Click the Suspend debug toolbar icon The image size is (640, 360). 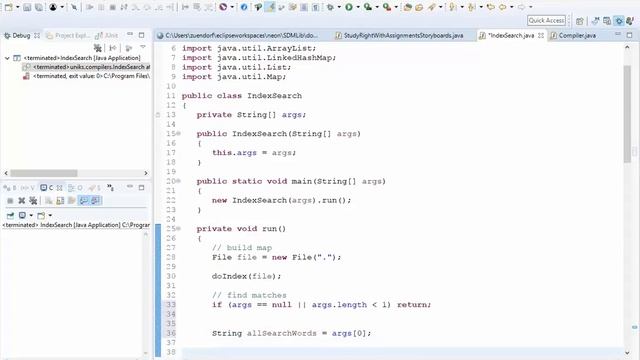101,7
